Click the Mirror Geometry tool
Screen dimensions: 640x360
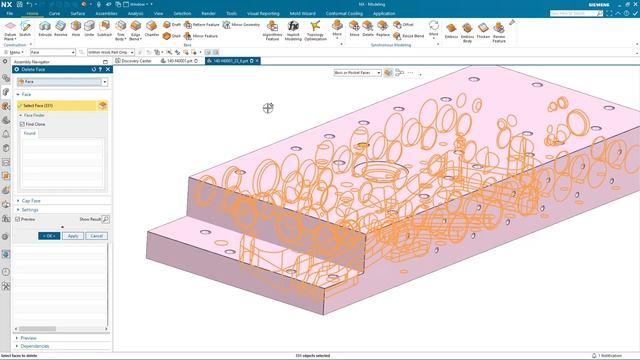pos(241,24)
